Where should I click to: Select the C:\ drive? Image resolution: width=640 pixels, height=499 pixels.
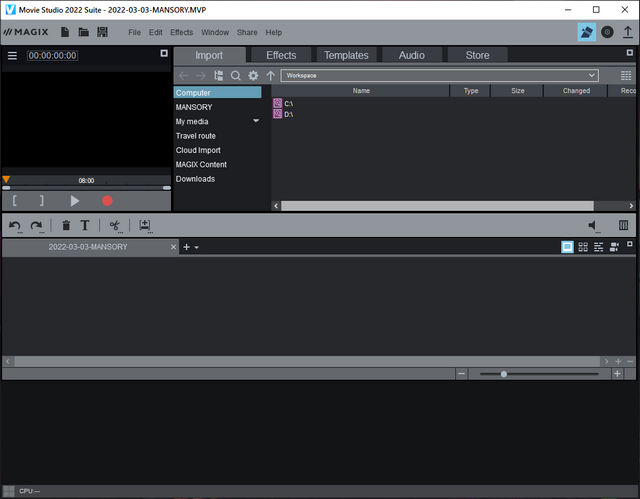[x=283, y=104]
